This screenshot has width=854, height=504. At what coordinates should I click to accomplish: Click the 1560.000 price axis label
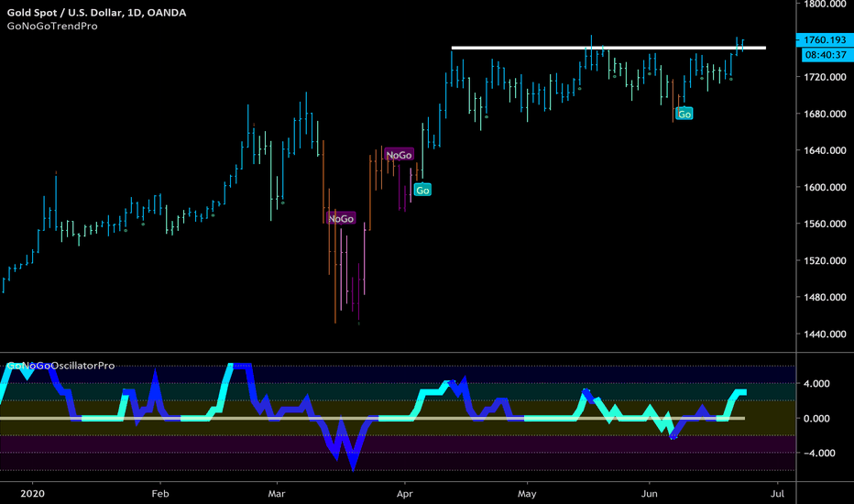tap(825, 224)
